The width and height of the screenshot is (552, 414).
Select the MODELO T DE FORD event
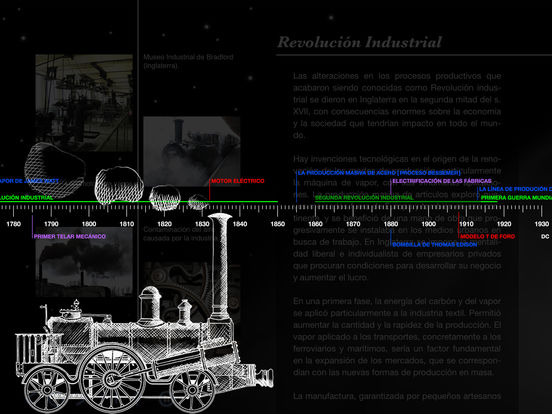click(488, 237)
